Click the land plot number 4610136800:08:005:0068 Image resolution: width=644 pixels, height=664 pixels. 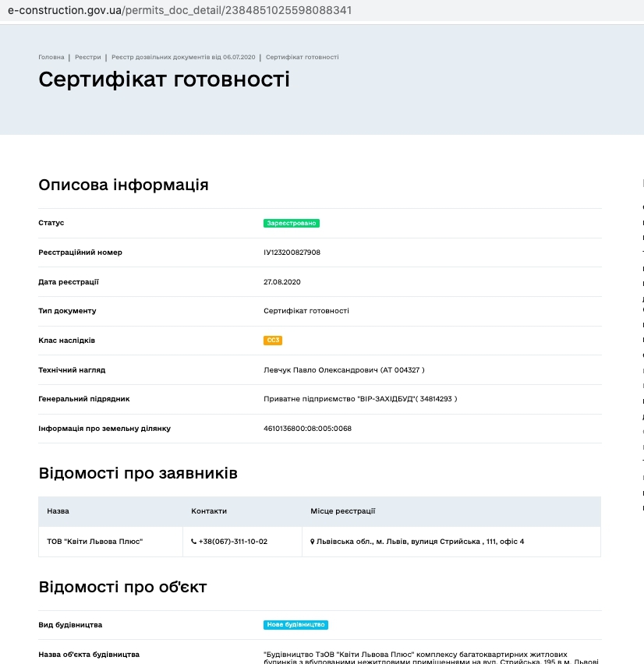pyautogui.click(x=307, y=429)
